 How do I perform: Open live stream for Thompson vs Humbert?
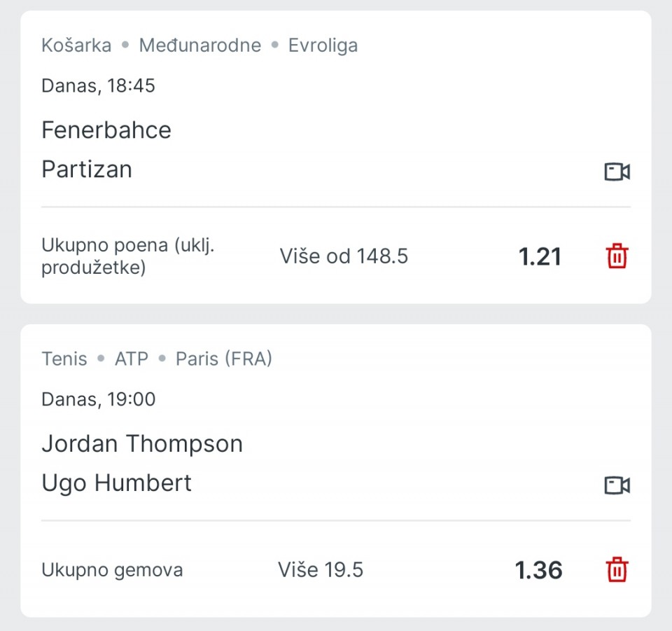click(617, 485)
